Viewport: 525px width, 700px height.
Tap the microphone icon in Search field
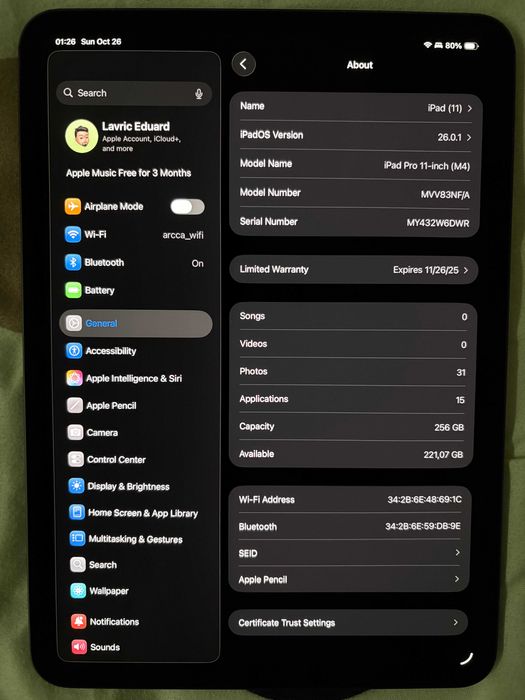[x=199, y=94]
